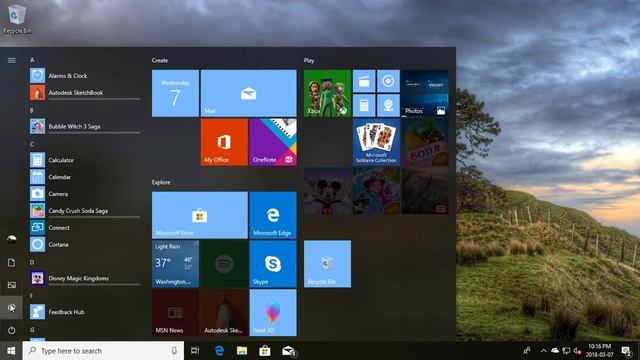This screenshot has height=360, width=640.
Task: Click letter C header in app list
Action: coord(32,144)
